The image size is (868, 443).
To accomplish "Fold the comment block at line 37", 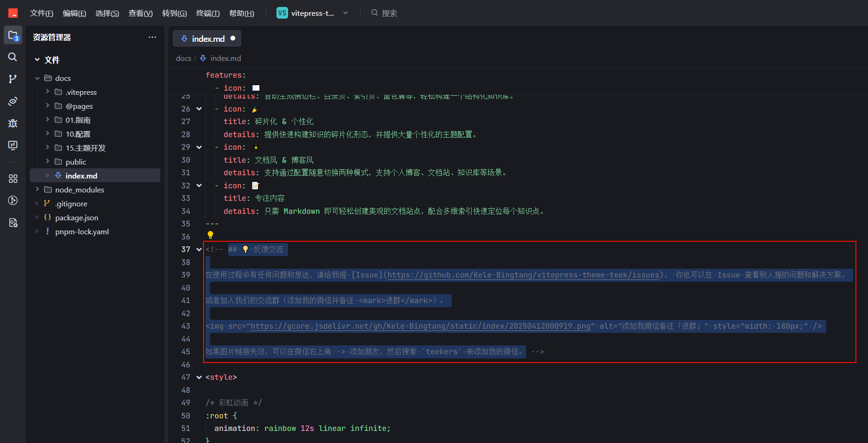I will 199,249.
